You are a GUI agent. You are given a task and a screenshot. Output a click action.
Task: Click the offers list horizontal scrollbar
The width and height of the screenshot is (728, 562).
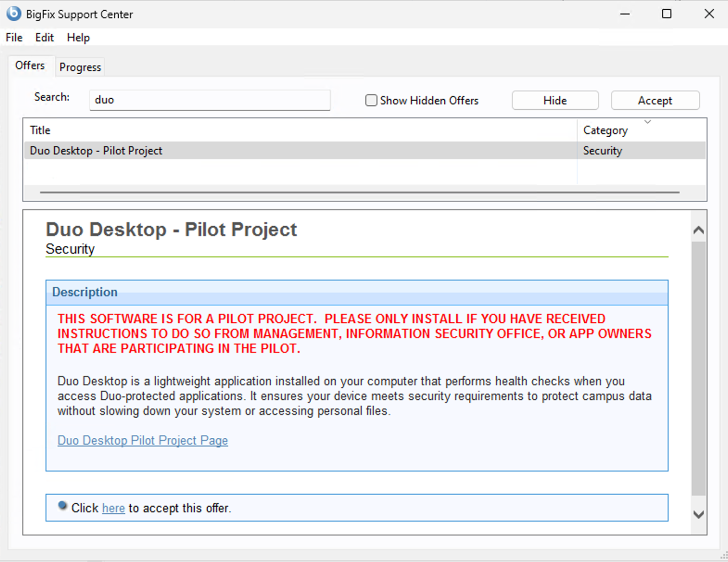[360, 192]
